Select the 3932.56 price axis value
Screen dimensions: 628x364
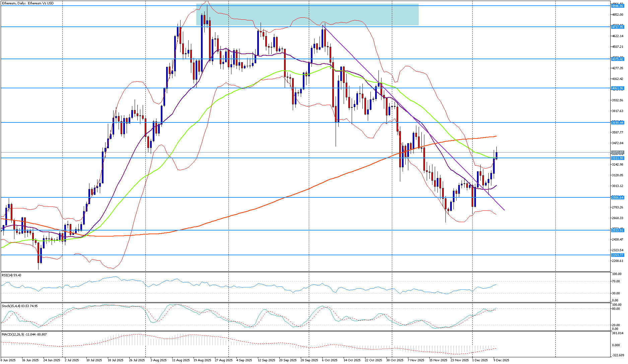coord(618,100)
